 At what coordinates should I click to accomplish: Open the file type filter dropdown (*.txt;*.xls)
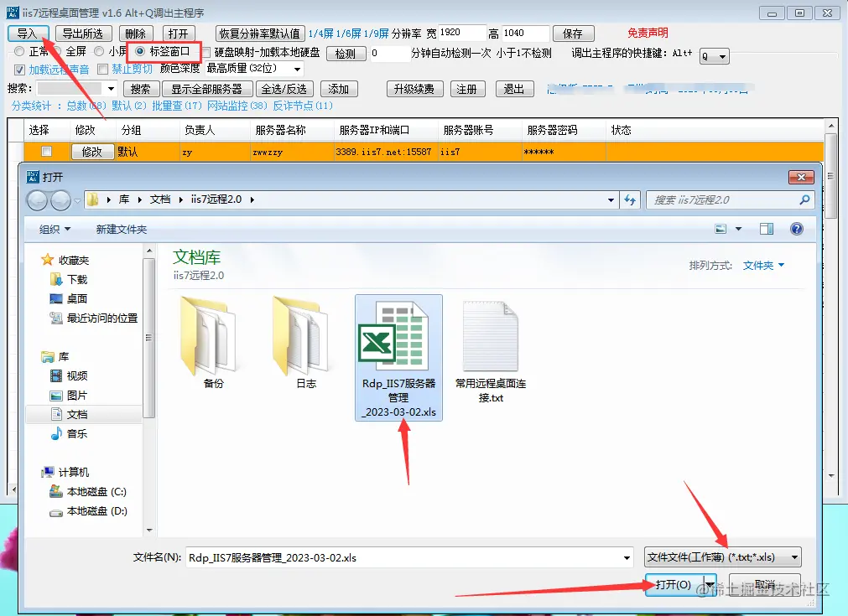click(x=722, y=557)
